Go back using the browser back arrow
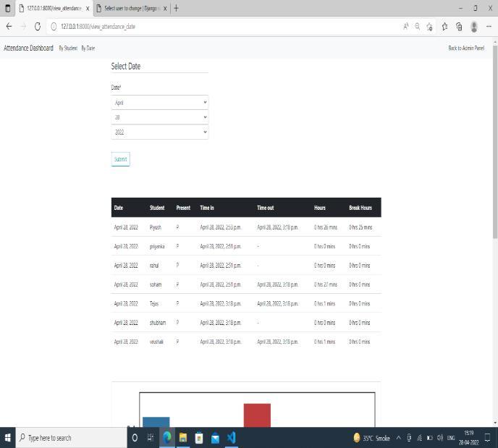The height and width of the screenshot is (448, 498). (9, 26)
